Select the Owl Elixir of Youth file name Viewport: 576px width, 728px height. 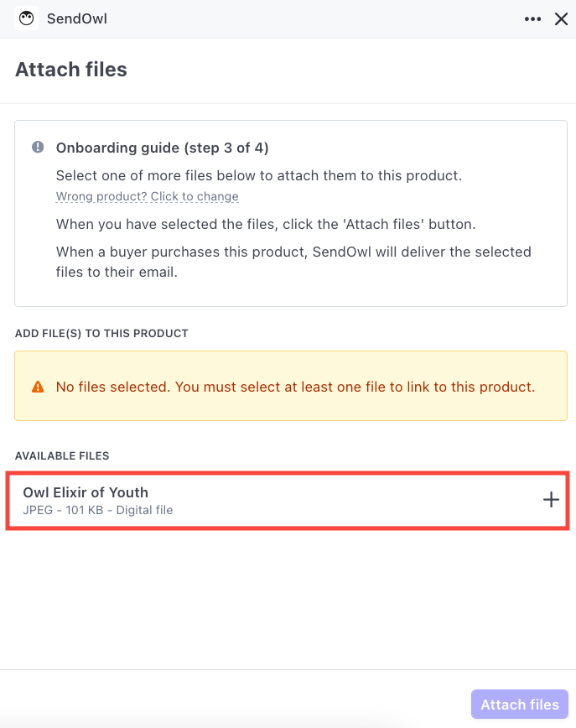click(86, 492)
